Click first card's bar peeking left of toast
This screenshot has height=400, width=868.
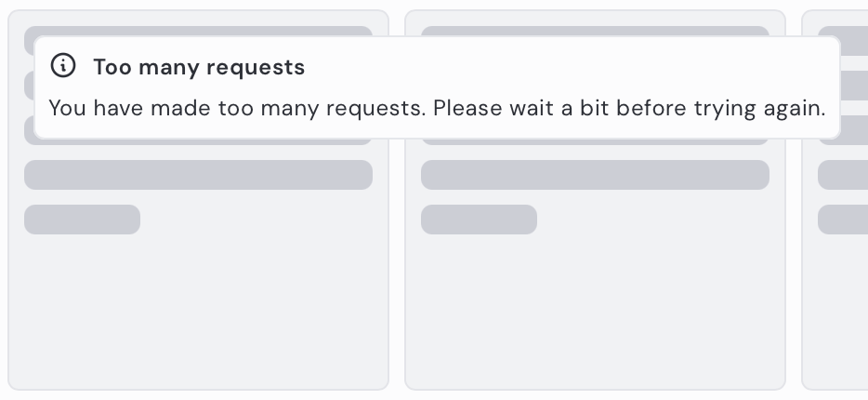pyautogui.click(x=29, y=86)
